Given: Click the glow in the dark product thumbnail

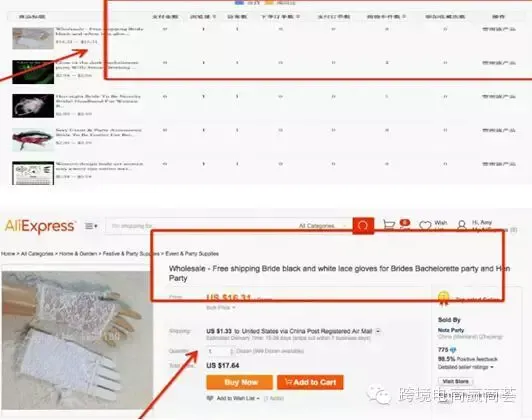Looking at the screenshot, I should coord(33,72).
